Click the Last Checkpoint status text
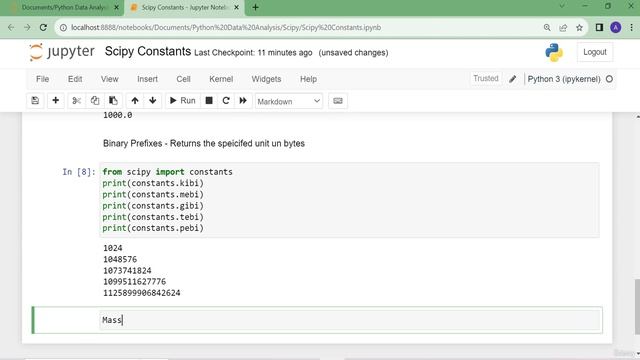This screenshot has height=360, width=640. point(253,53)
